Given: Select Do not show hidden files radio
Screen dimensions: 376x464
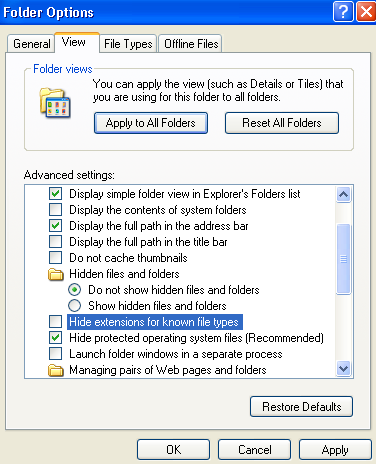Looking at the screenshot, I should (74, 290).
